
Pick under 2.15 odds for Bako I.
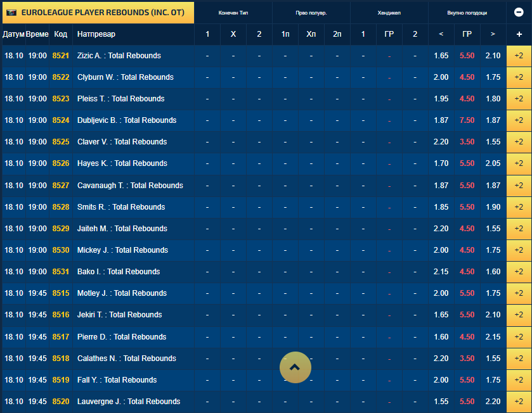441,272
